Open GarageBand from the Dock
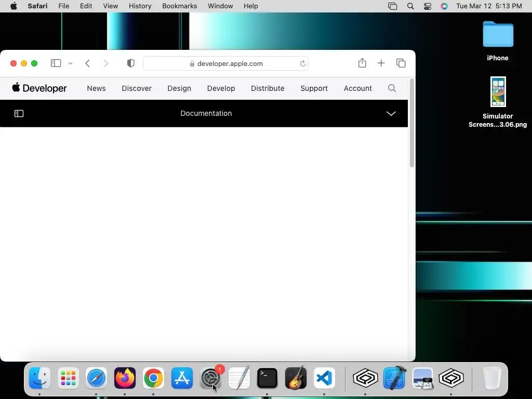532x399 pixels. (296, 378)
